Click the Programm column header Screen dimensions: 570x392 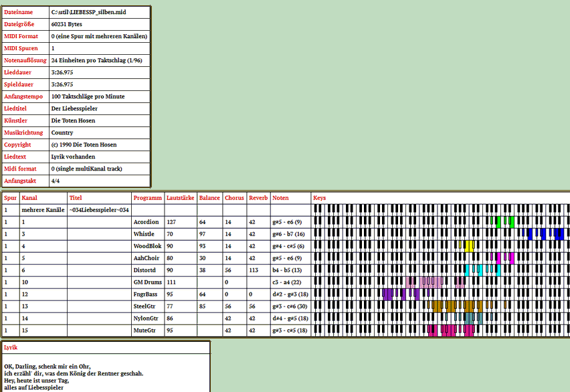(147, 198)
